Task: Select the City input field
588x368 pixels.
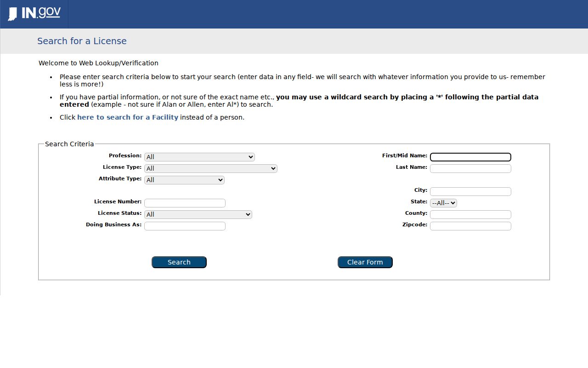Action: click(470, 191)
